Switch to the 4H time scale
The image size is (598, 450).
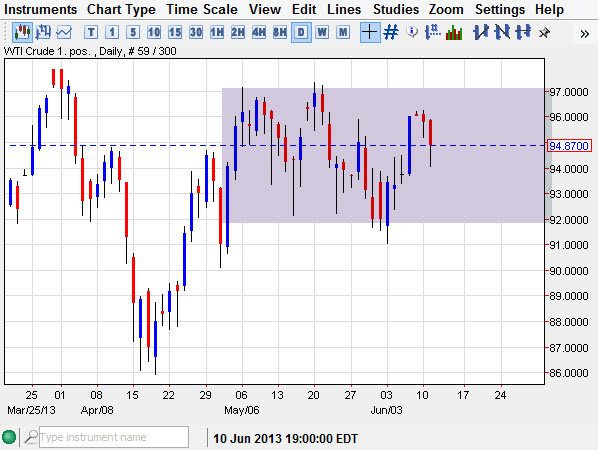(x=259, y=32)
